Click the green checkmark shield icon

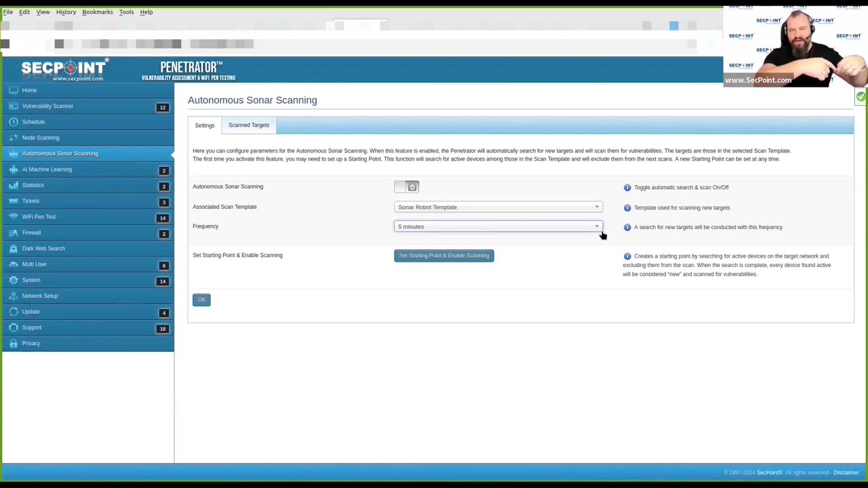[x=861, y=97]
